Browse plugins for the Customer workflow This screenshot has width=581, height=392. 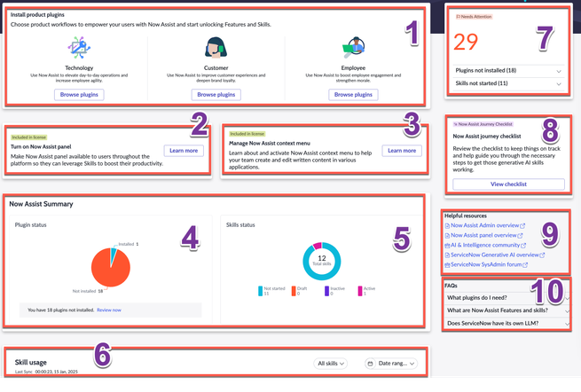(216, 95)
